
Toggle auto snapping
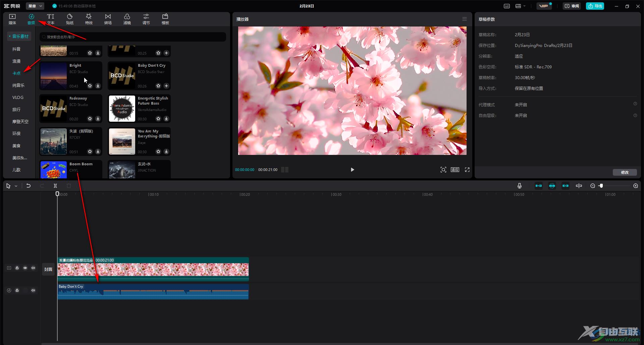[x=552, y=186]
